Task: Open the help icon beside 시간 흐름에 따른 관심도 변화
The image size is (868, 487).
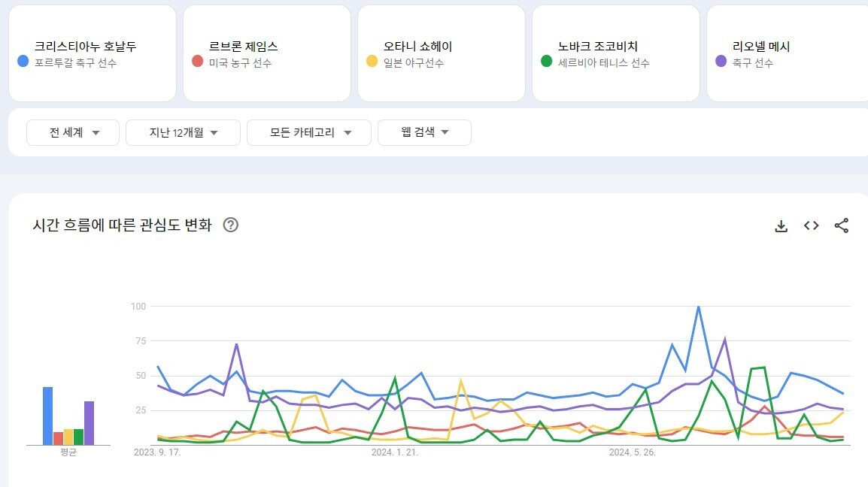Action: tap(231, 225)
